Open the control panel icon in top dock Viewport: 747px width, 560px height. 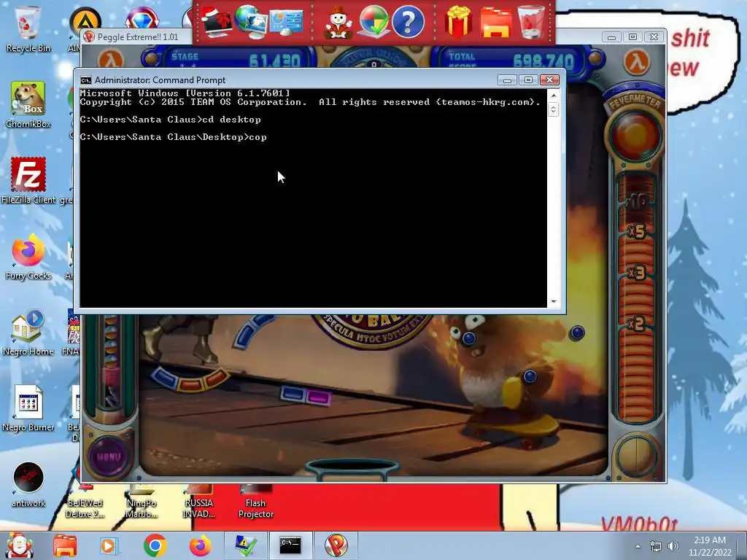(x=286, y=23)
